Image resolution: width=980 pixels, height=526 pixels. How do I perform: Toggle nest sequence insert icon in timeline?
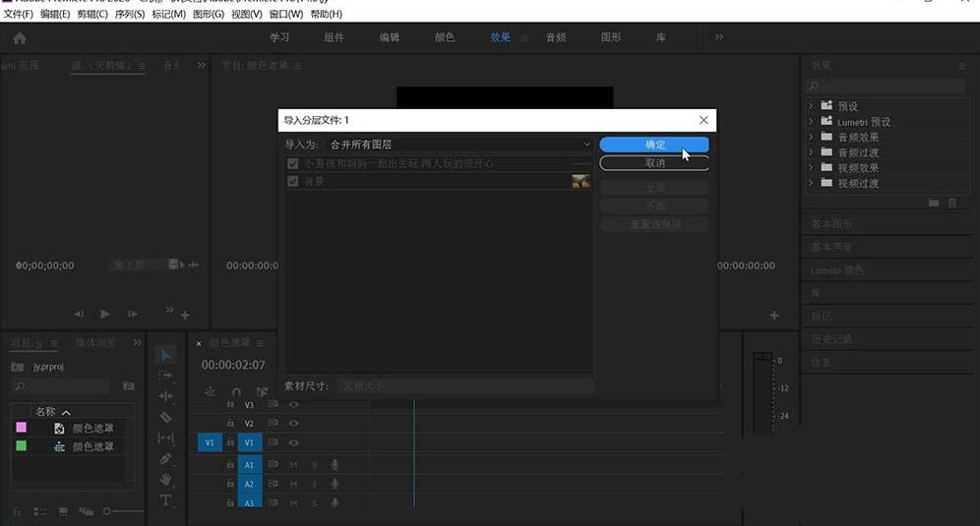(210, 391)
